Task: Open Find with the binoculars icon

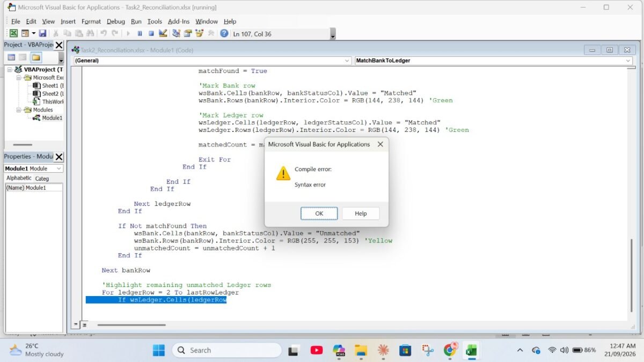Action: (x=90, y=33)
